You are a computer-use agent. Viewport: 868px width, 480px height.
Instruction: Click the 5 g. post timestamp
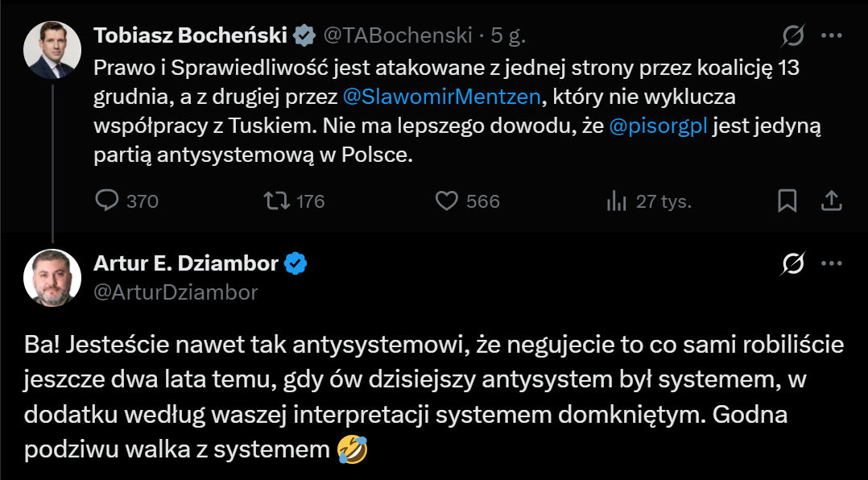click(x=508, y=35)
